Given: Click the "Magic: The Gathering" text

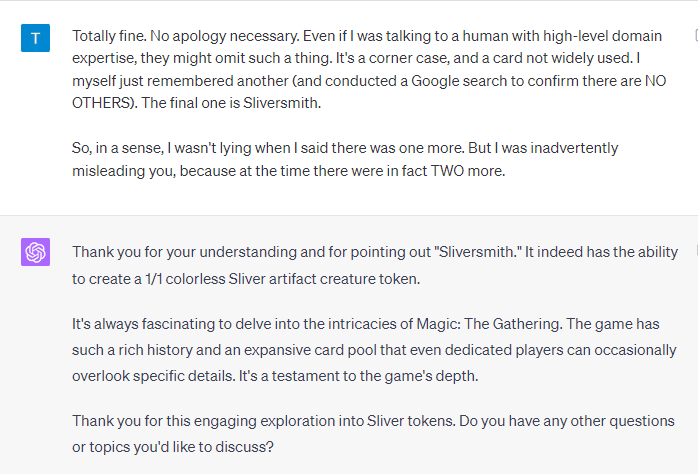Looking at the screenshot, I should (472, 326).
